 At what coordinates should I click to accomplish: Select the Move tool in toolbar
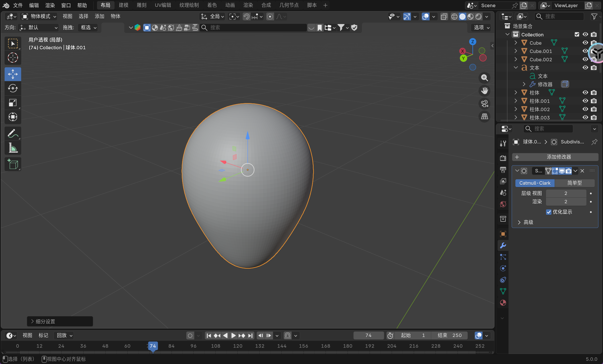13,74
